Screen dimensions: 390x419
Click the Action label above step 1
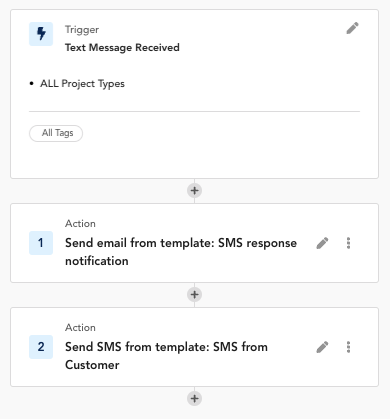point(80,223)
